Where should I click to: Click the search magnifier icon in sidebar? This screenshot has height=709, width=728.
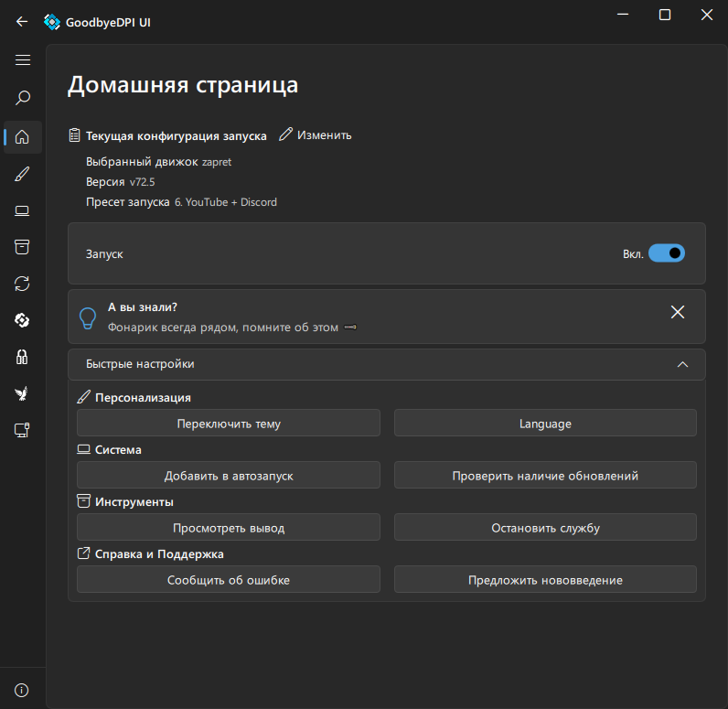[23, 98]
